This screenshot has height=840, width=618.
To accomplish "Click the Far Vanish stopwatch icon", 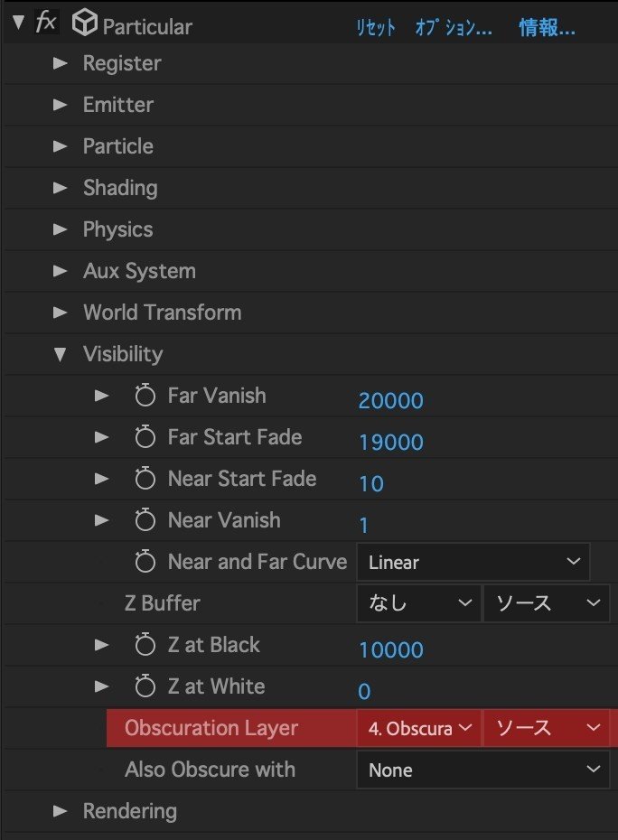I will point(145,395).
